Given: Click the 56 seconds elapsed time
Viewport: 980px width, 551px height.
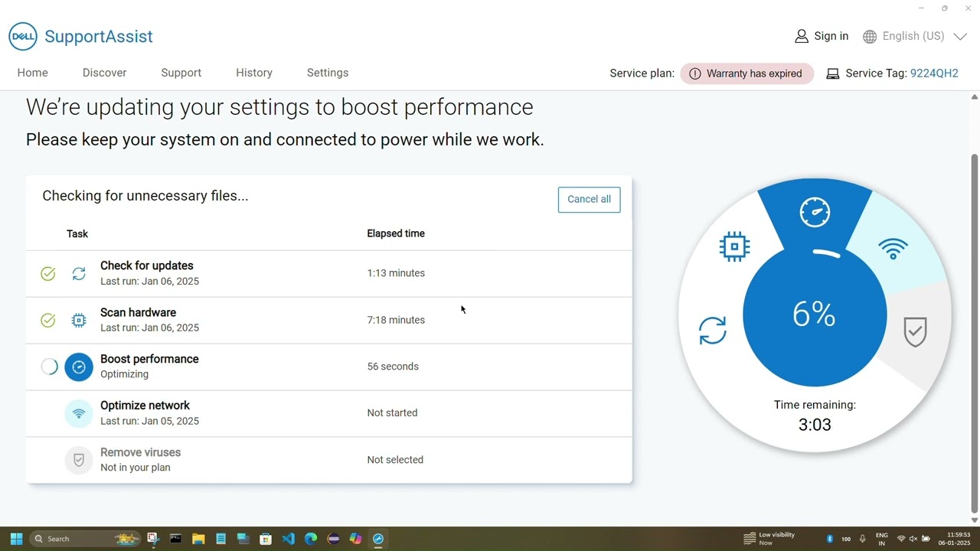Looking at the screenshot, I should tap(393, 367).
